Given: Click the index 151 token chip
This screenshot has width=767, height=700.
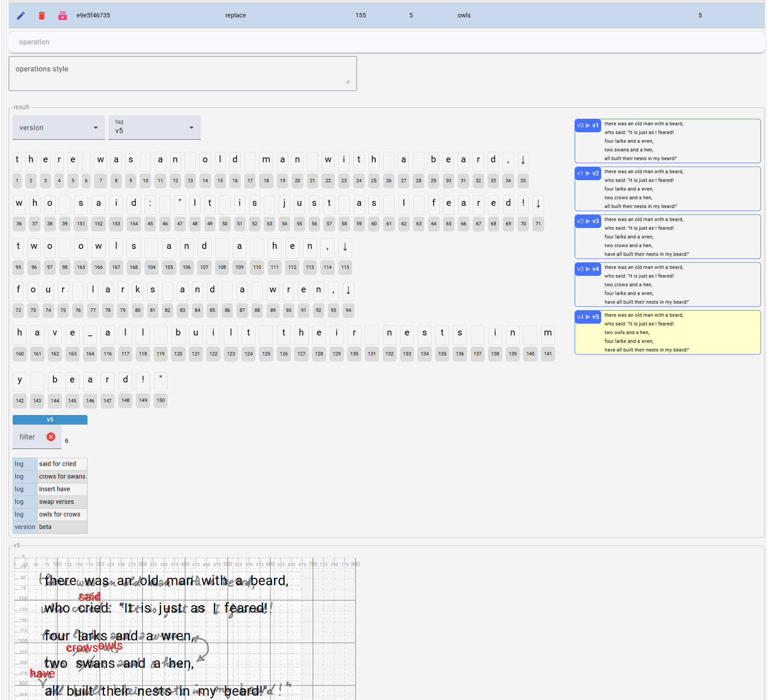Looking at the screenshot, I should coord(81,224).
